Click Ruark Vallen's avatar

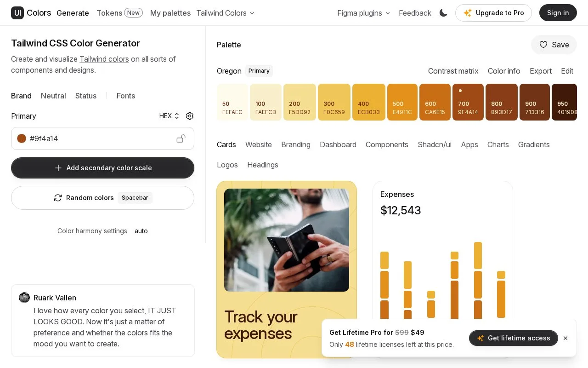coord(24,298)
